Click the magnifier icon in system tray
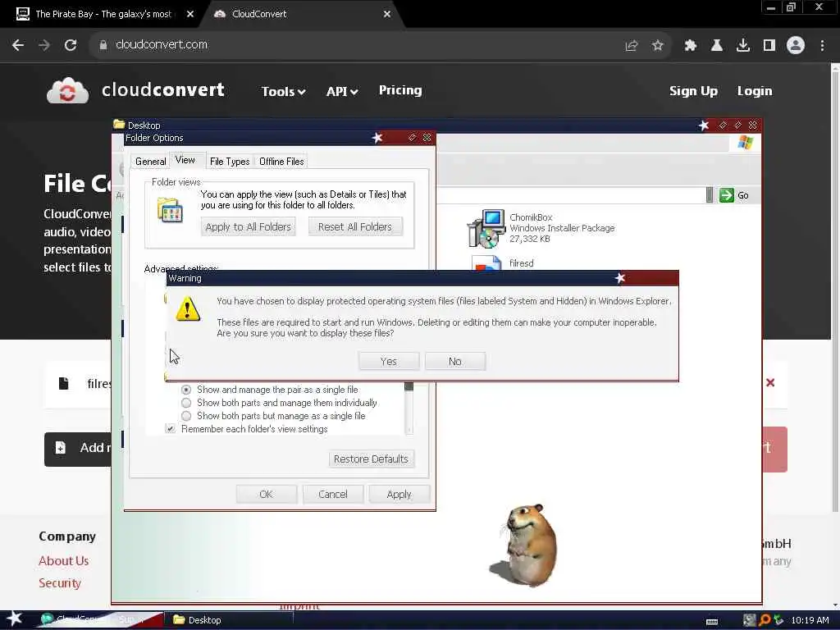Screen dimensions: 840x630 pyautogui.click(x=765, y=620)
